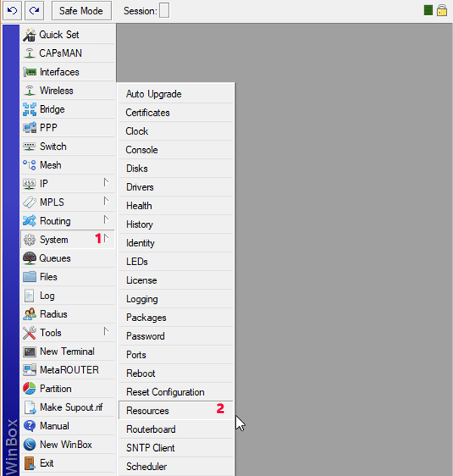Open Radius users icon
453x476 pixels.
(x=29, y=314)
